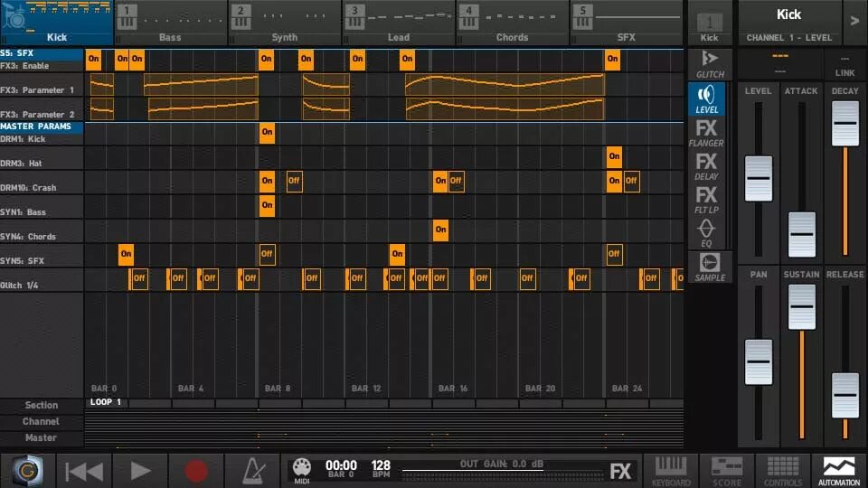This screenshot has width=868, height=488.
Task: Open the Sample editor
Action: coord(710,267)
